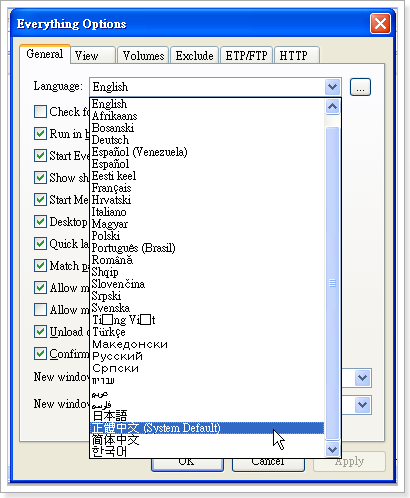Select the Arabic language entry
Screen dimensions: 410x498
pos(207,392)
